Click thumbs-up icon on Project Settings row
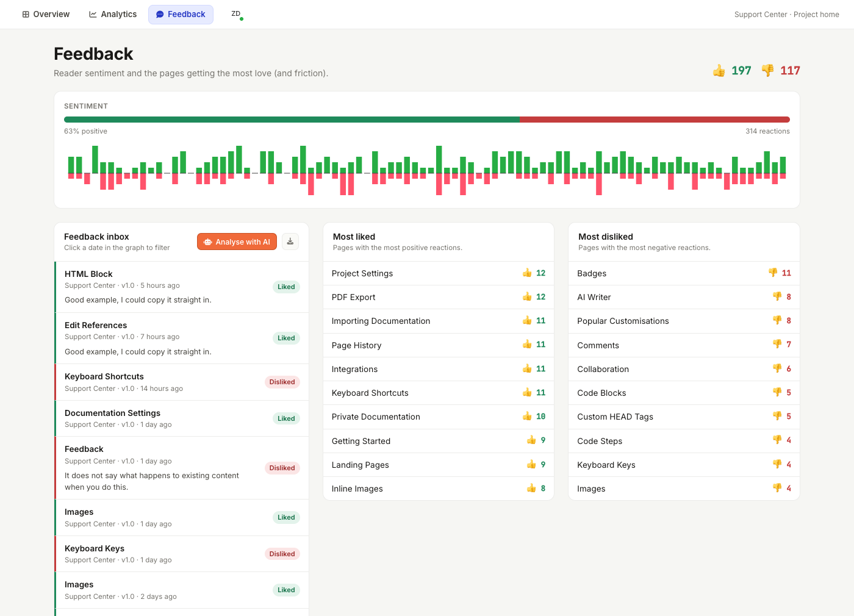 pos(527,273)
